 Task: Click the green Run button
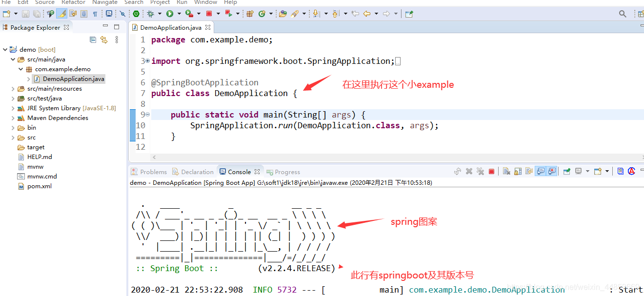tap(170, 14)
